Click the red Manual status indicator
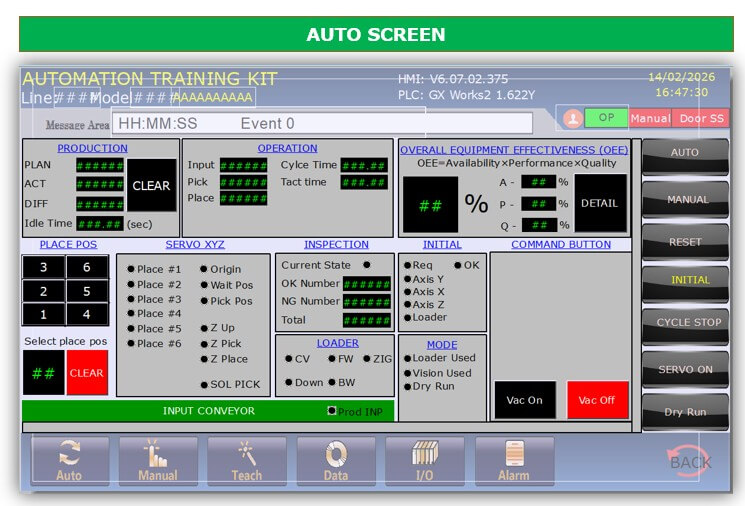The width and height of the screenshot is (745, 506). click(650, 118)
